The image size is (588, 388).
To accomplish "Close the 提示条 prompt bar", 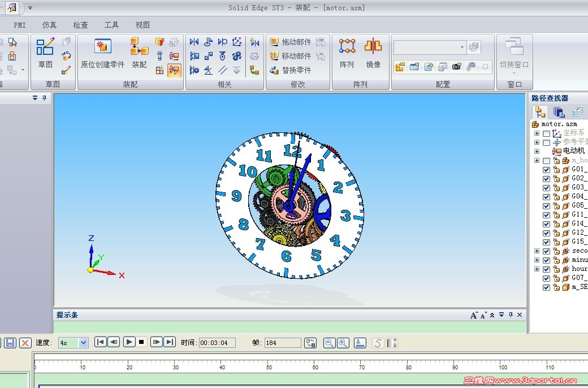I will [x=520, y=315].
